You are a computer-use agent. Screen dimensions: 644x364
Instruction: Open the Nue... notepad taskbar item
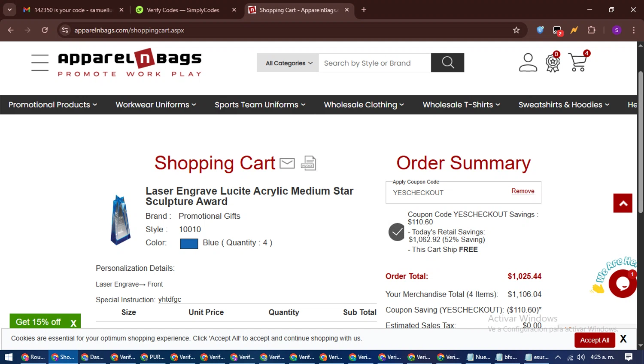tap(479, 357)
